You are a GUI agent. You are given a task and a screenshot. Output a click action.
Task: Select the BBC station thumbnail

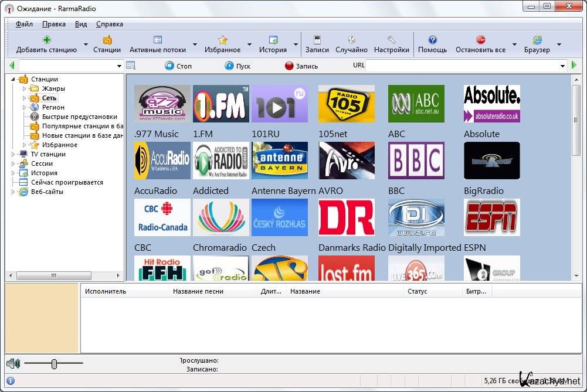[416, 161]
